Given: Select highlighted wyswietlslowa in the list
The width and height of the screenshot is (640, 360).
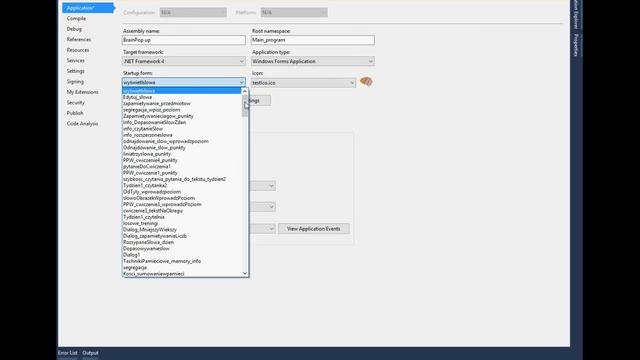Looking at the screenshot, I should (x=182, y=91).
